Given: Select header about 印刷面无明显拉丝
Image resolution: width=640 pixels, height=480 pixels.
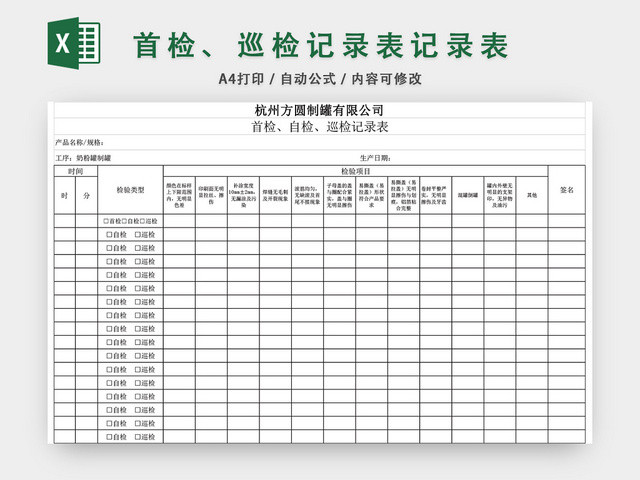Looking at the screenshot, I should click(211, 196).
